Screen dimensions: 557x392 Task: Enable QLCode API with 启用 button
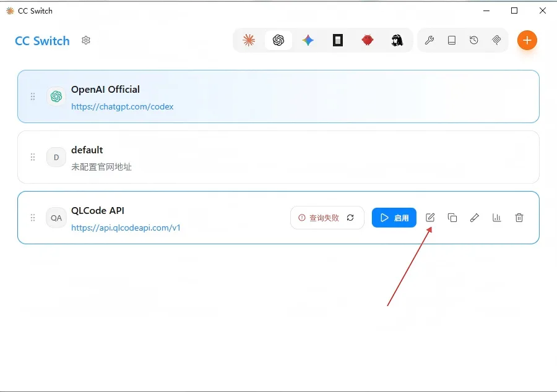[x=394, y=218]
